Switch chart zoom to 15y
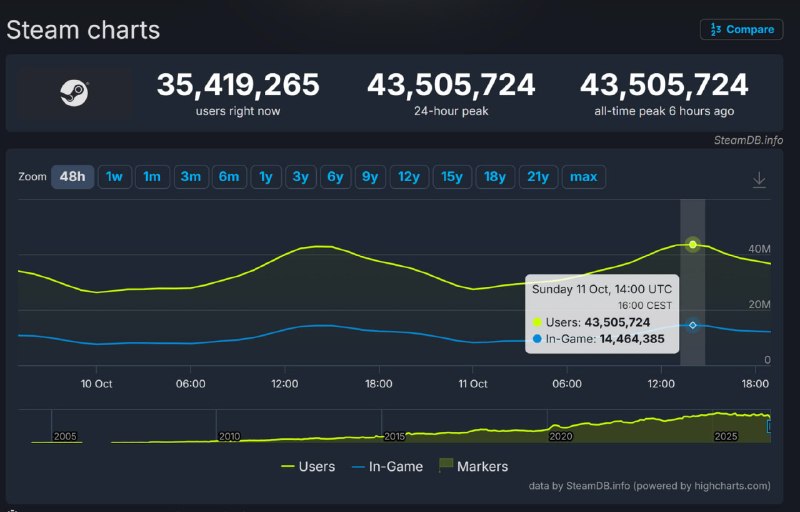The width and height of the screenshot is (800, 512). pos(452,177)
